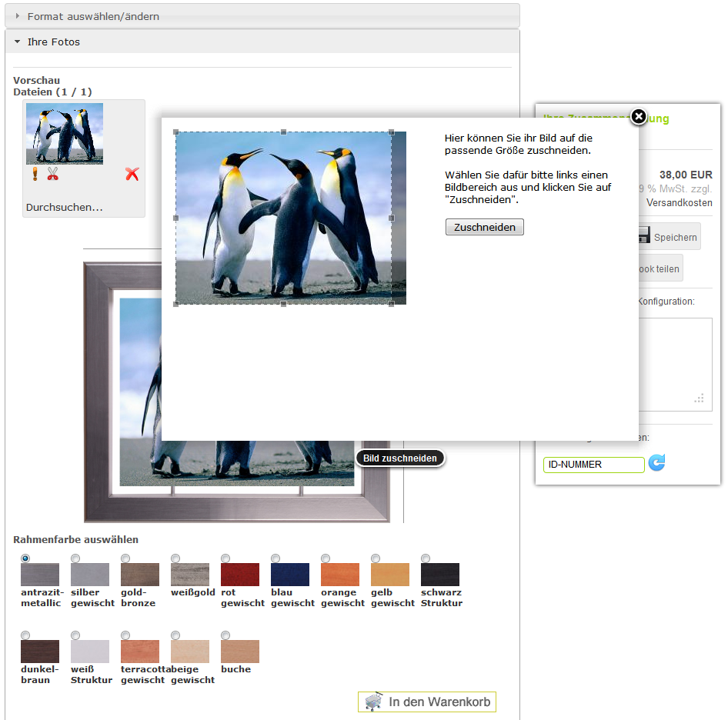Click the dunkelbraun color swatch
Image resolution: width=728 pixels, height=720 pixels.
(40, 652)
